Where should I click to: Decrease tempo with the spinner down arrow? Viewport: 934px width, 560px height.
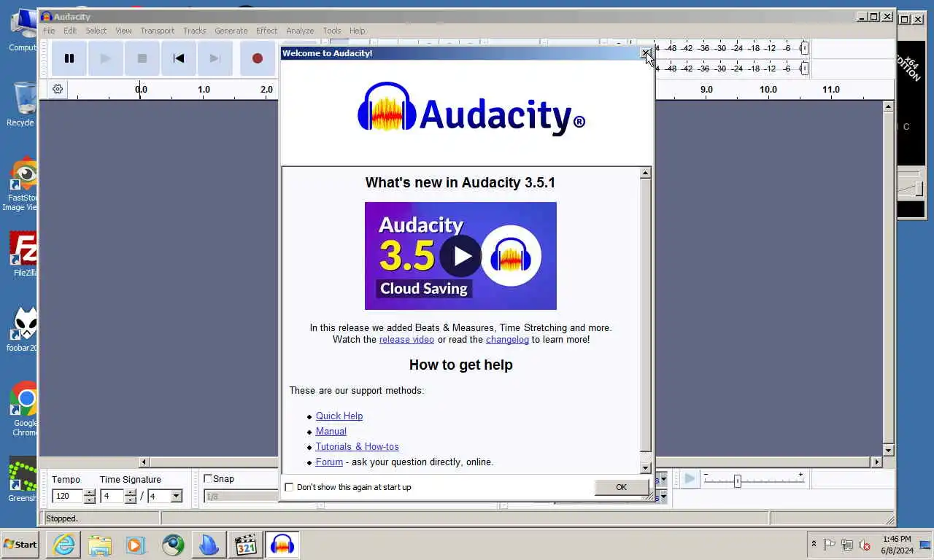90,499
